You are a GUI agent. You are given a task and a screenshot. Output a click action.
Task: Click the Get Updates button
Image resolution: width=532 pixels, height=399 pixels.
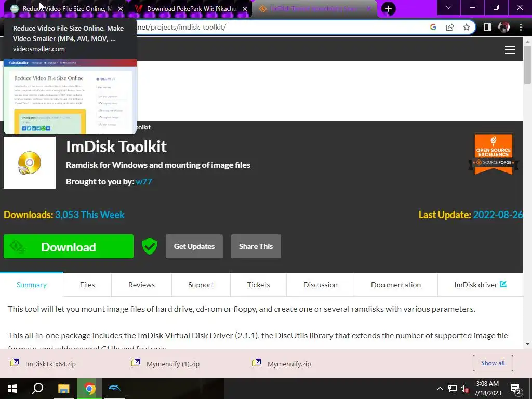194,246
